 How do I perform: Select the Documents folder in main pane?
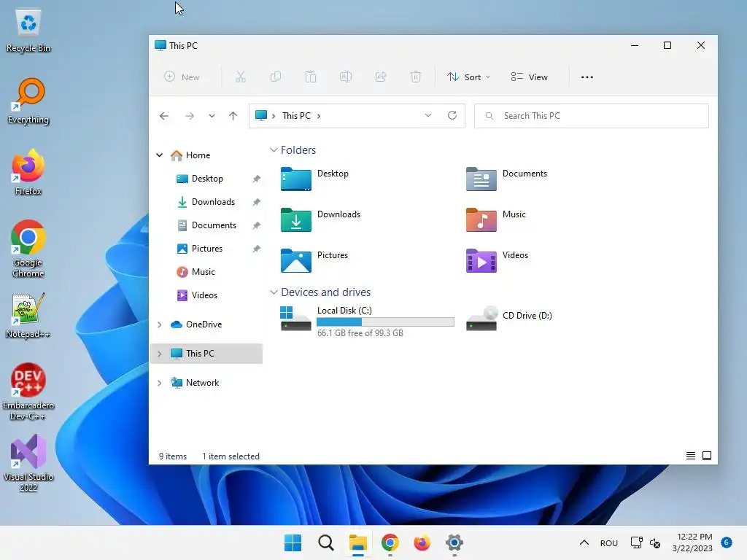pyautogui.click(x=506, y=179)
